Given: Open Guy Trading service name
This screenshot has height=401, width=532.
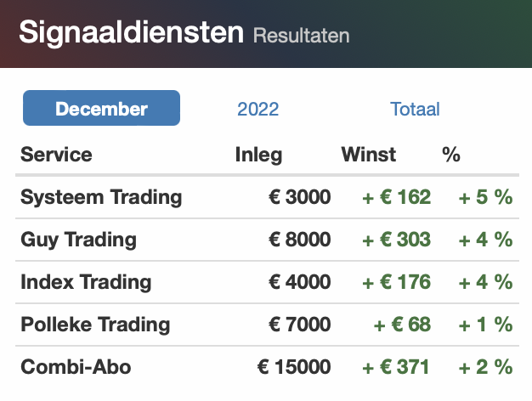Looking at the screenshot, I should 78,240.
